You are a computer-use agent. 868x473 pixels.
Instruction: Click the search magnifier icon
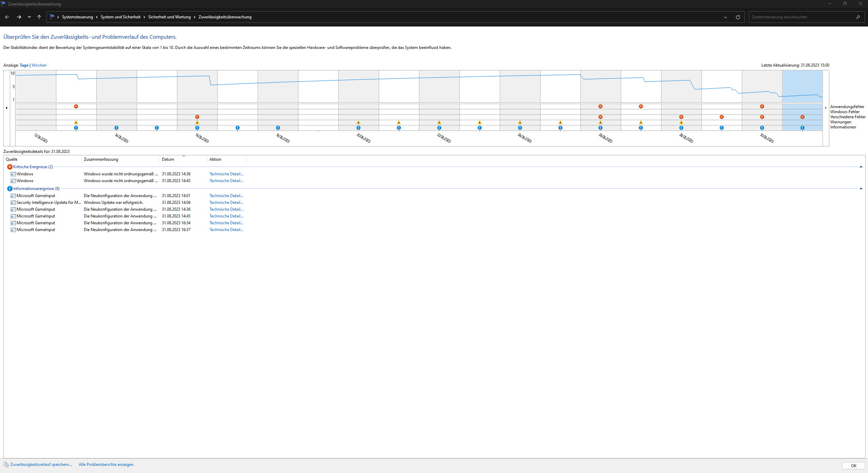858,17
